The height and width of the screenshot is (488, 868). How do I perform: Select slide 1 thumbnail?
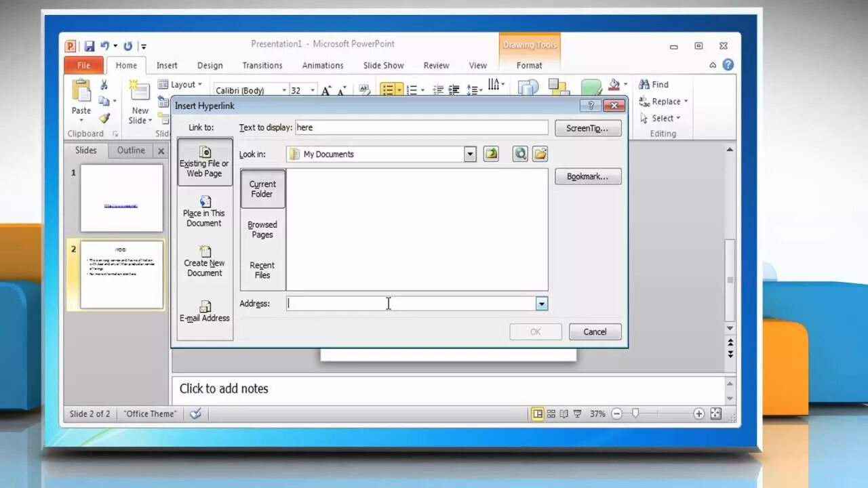pyautogui.click(x=121, y=198)
